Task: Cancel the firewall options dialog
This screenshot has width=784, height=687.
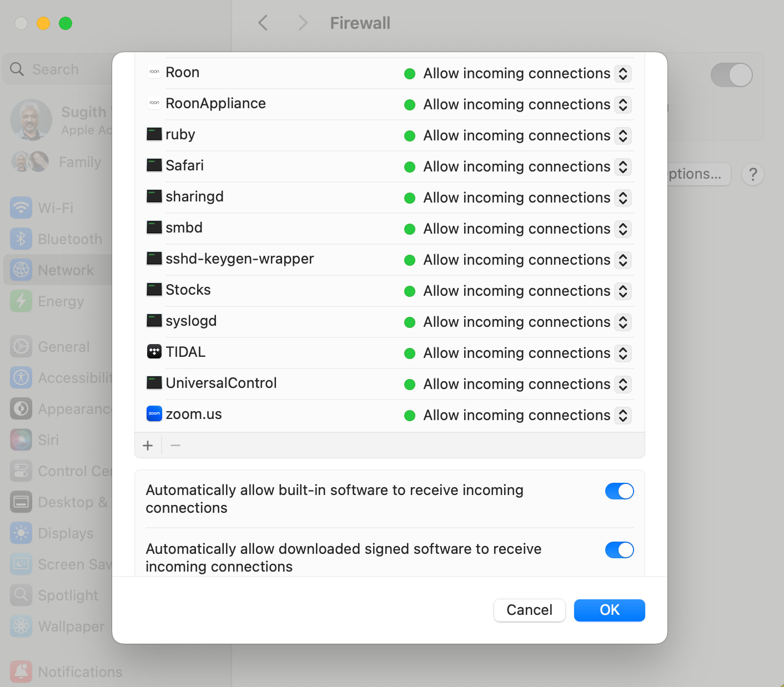Action: [529, 610]
